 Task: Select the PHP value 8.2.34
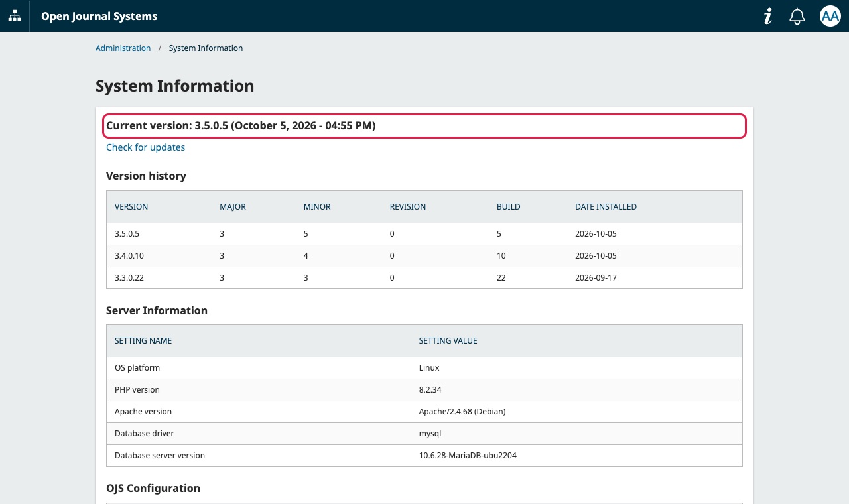tap(430, 390)
